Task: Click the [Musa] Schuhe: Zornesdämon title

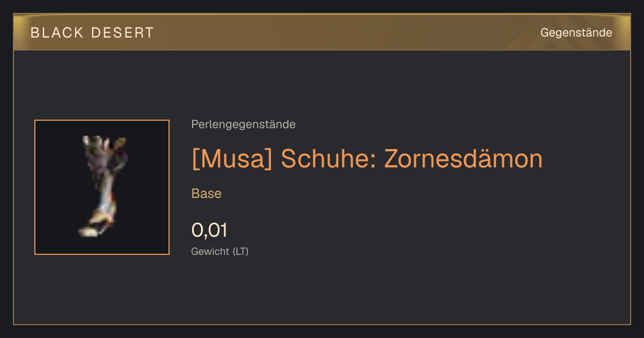Action: click(x=367, y=159)
